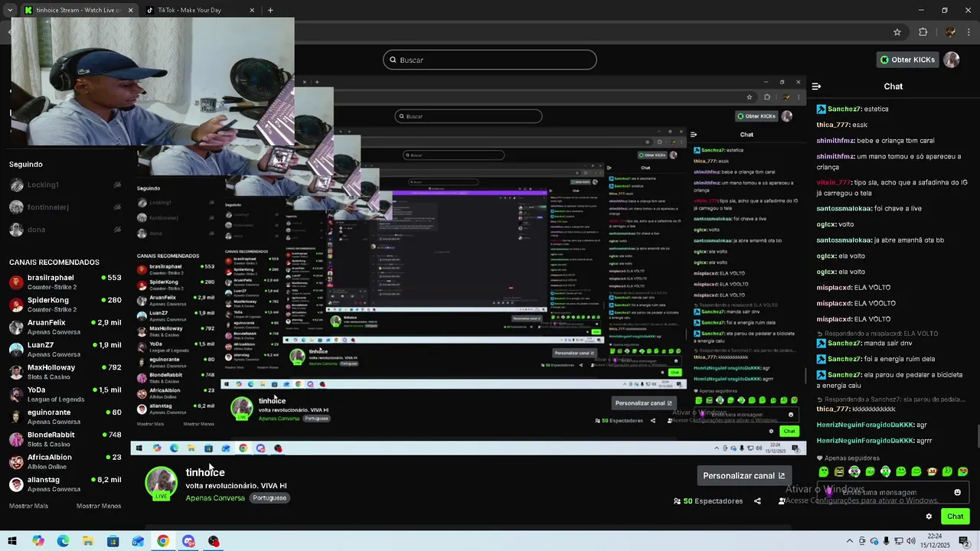Open recommended channel AfricaAlbion
Screen dimensions: 980x551
coord(65,461)
